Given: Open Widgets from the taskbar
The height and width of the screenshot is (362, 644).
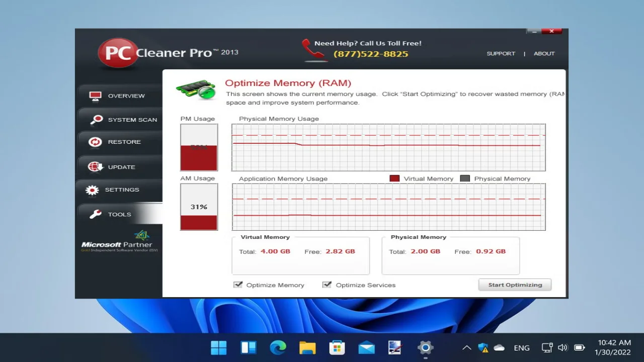Looking at the screenshot, I should 249,347.
